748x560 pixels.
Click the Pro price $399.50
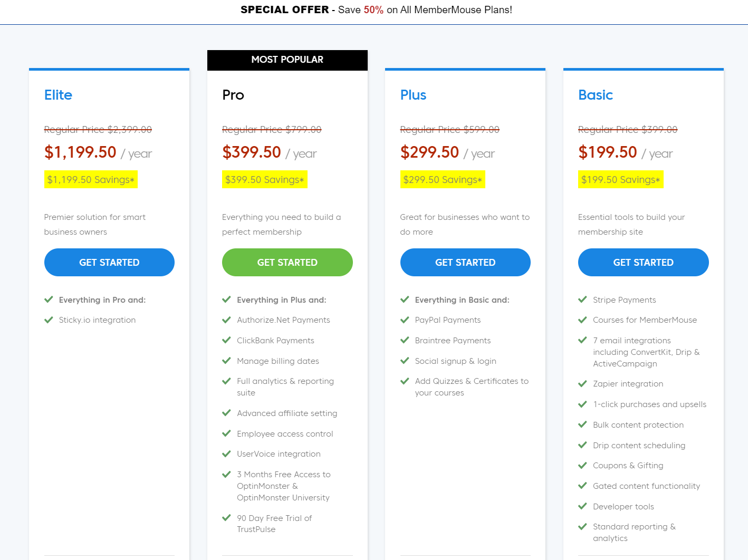(252, 152)
